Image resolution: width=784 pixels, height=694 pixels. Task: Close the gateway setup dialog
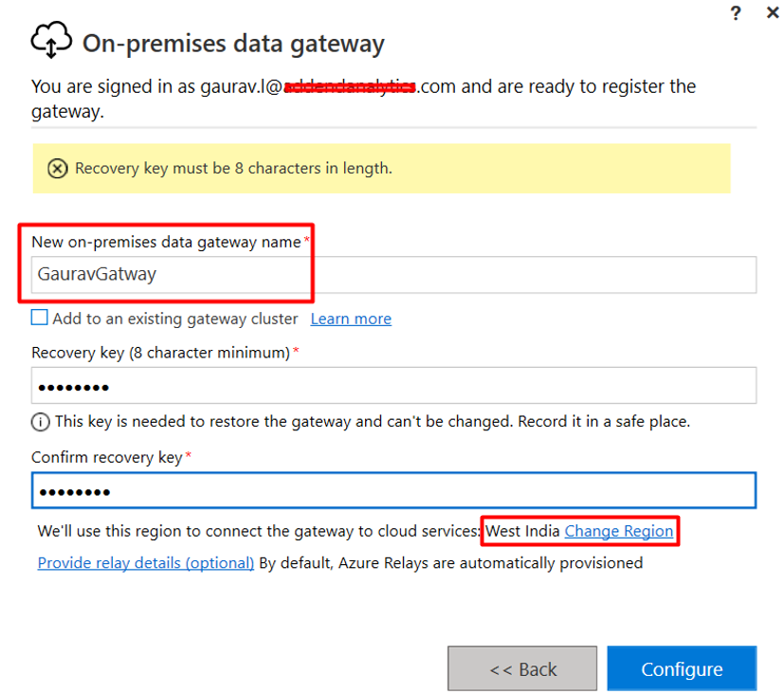[773, 13]
